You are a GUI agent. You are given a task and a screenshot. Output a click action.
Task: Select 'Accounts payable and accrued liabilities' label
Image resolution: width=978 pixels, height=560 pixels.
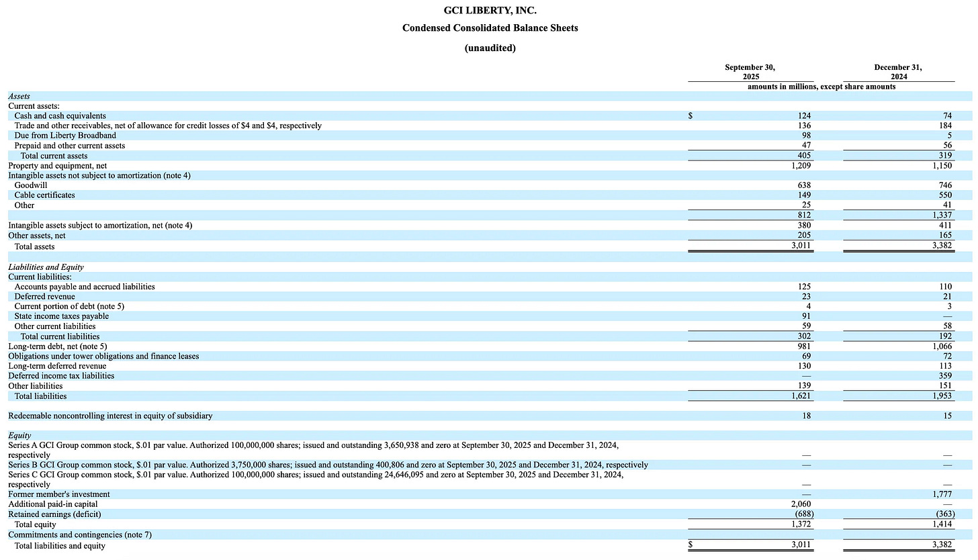click(x=85, y=287)
